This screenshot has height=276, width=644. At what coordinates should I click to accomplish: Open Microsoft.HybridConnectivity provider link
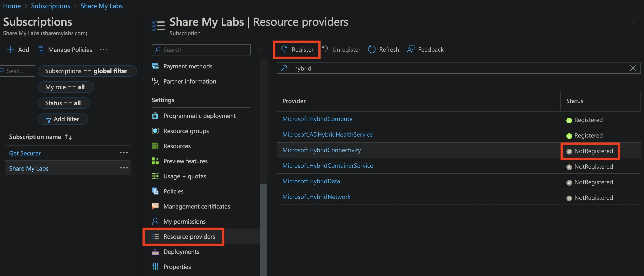pos(322,150)
